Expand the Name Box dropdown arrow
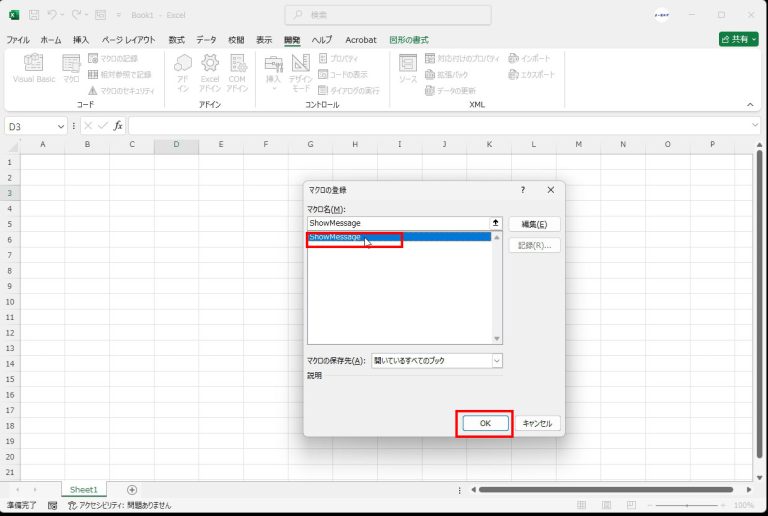This screenshot has width=768, height=516. coord(62,126)
